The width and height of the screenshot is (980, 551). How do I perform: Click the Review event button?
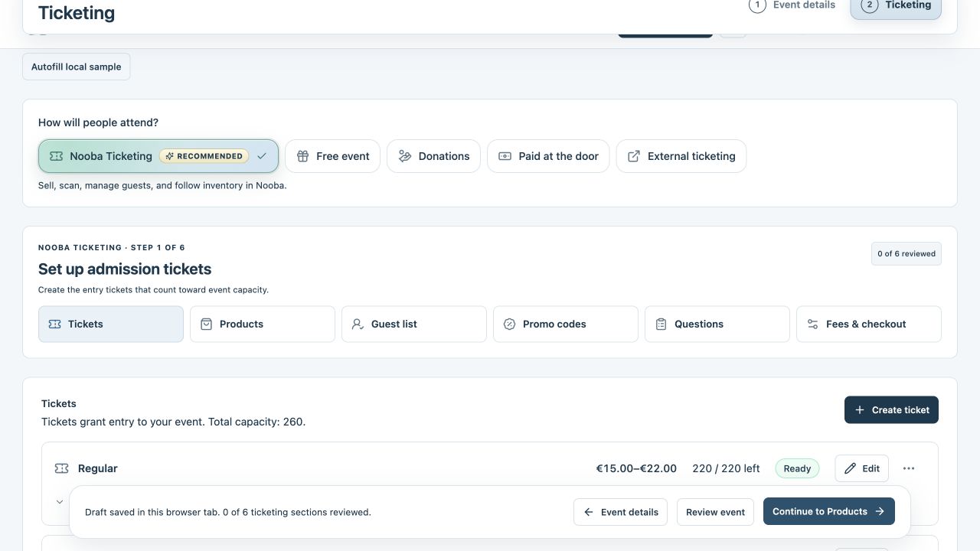coord(716,512)
